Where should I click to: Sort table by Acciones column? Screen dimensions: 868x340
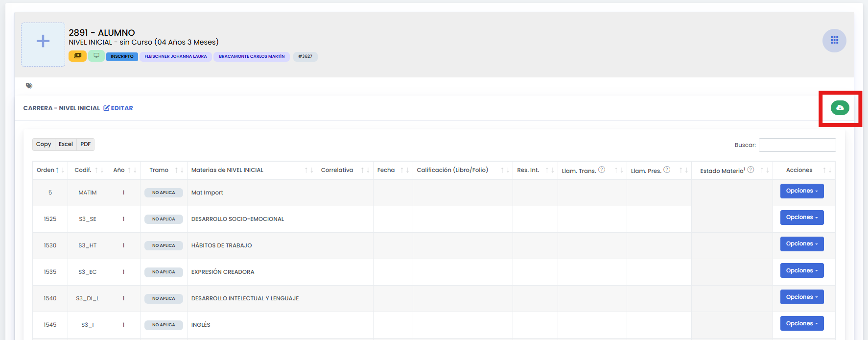point(804,170)
